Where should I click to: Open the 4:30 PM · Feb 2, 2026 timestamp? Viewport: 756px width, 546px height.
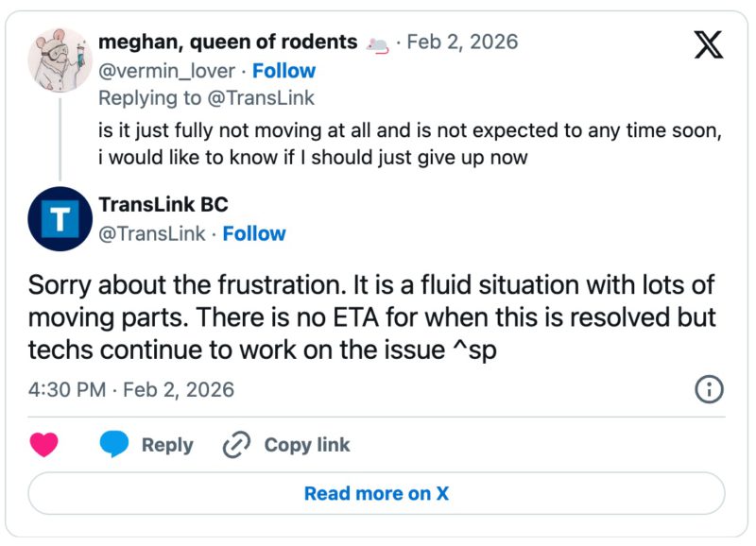coord(131,389)
